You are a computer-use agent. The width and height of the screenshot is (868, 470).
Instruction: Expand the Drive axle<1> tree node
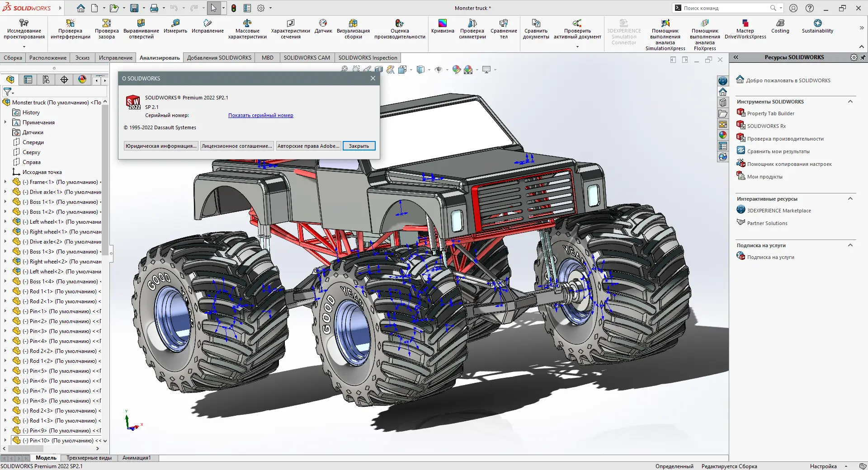(5, 192)
